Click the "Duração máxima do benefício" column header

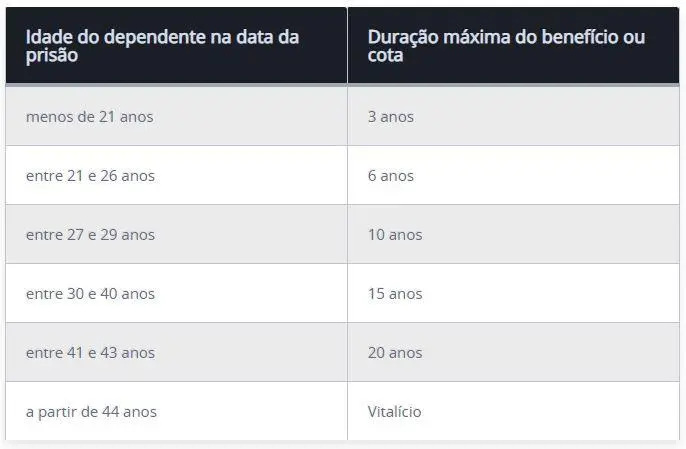point(506,46)
